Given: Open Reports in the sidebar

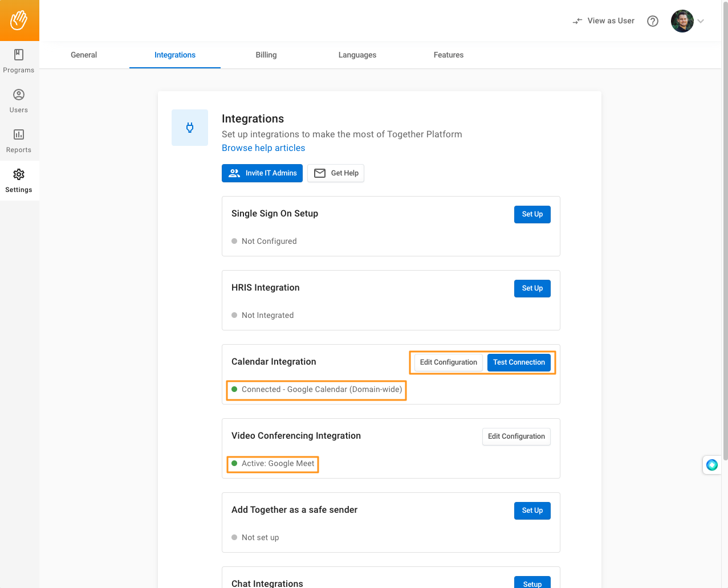Looking at the screenshot, I should [19, 141].
